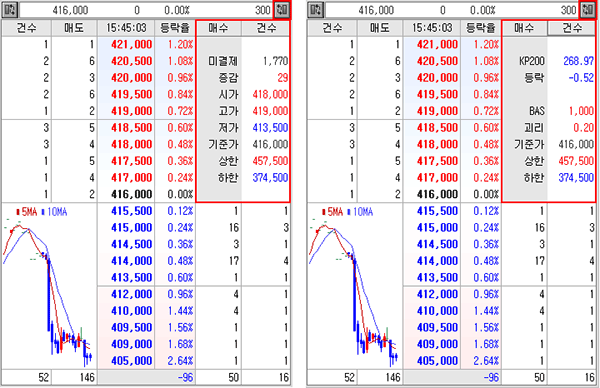Select bid price 405,000 in right panel
The height and width of the screenshot is (388, 600).
click(x=437, y=361)
